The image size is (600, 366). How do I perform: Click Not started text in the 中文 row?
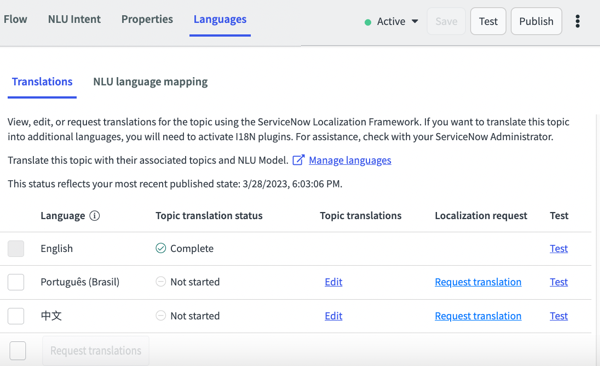click(x=195, y=316)
